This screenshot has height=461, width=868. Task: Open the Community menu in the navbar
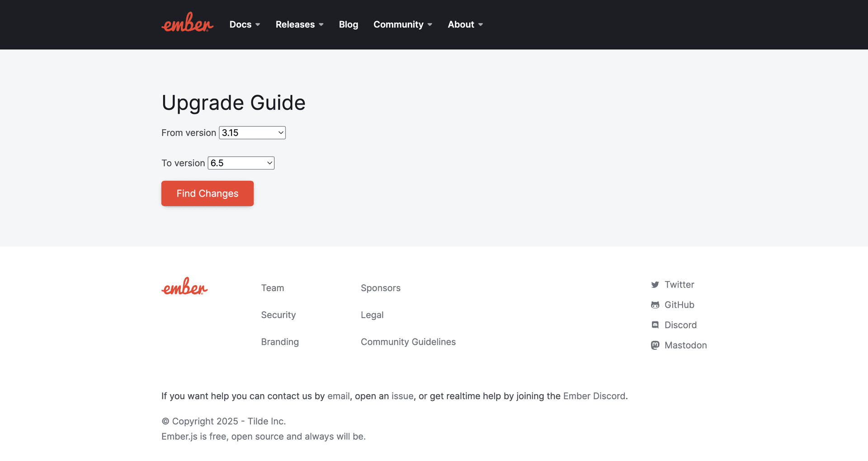coord(402,24)
